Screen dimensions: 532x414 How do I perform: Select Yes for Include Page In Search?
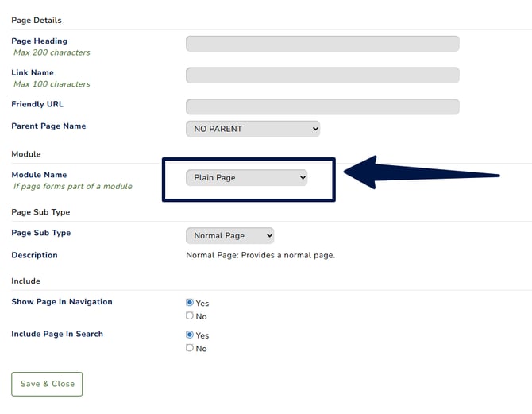point(190,335)
